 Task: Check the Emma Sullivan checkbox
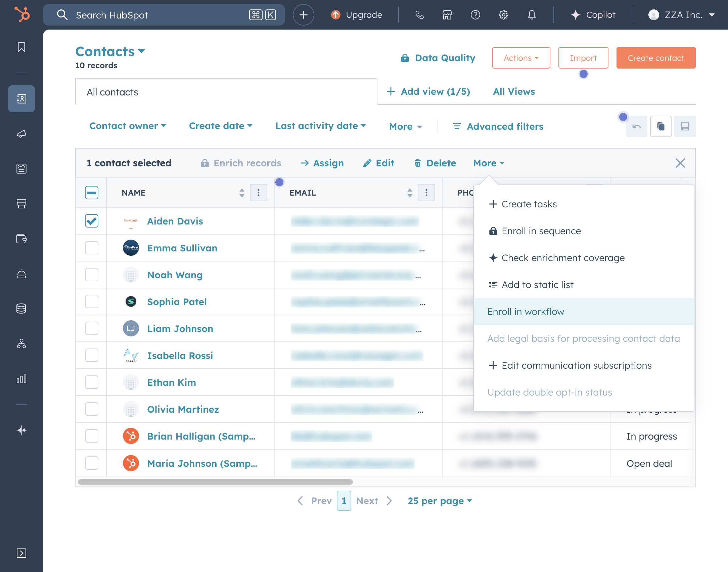(92, 248)
